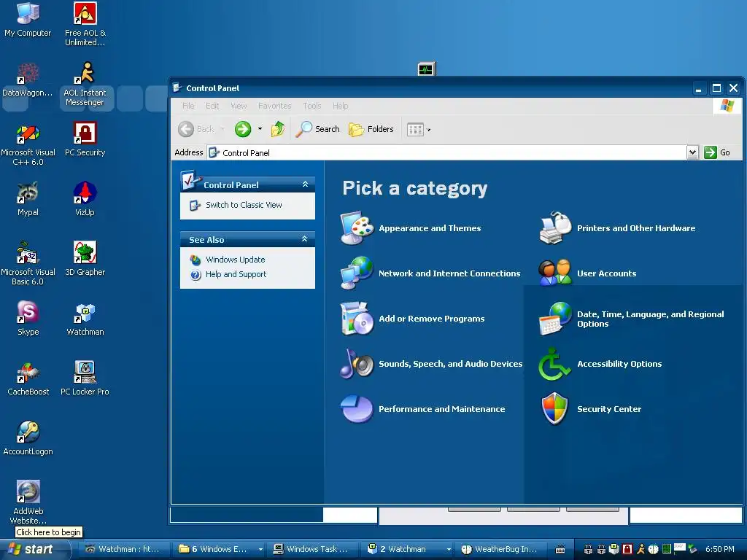Open Help and Support link
This screenshot has height=560, width=747.
pos(236,274)
